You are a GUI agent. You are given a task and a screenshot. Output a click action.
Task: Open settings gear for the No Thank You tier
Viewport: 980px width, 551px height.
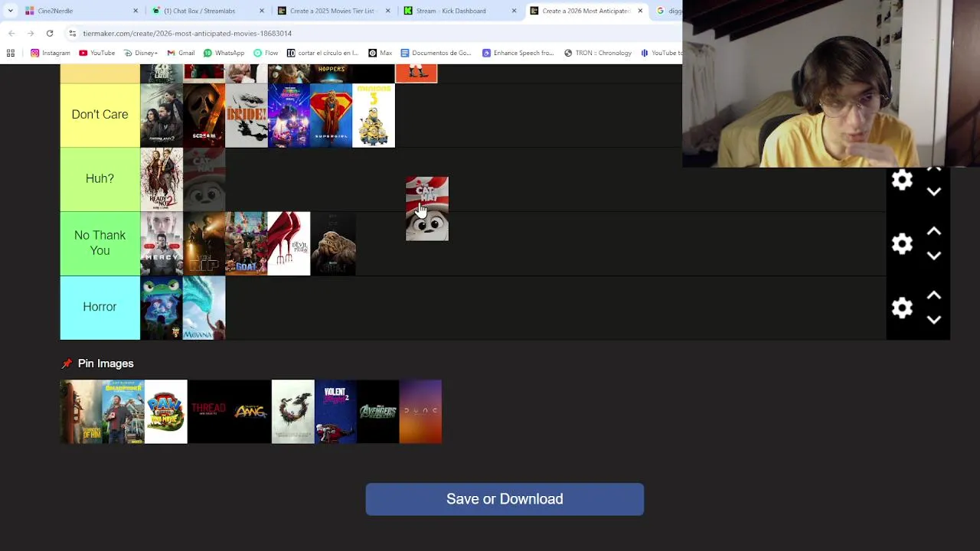tap(902, 243)
